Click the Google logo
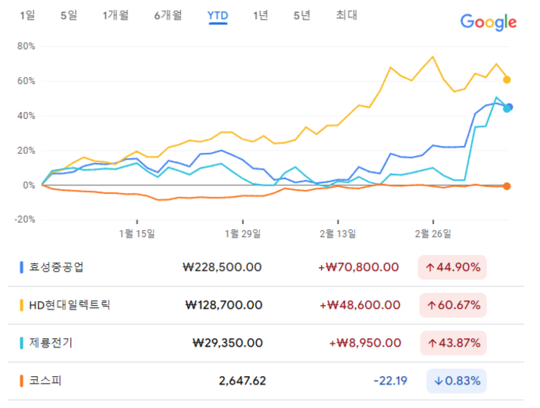 488,22
